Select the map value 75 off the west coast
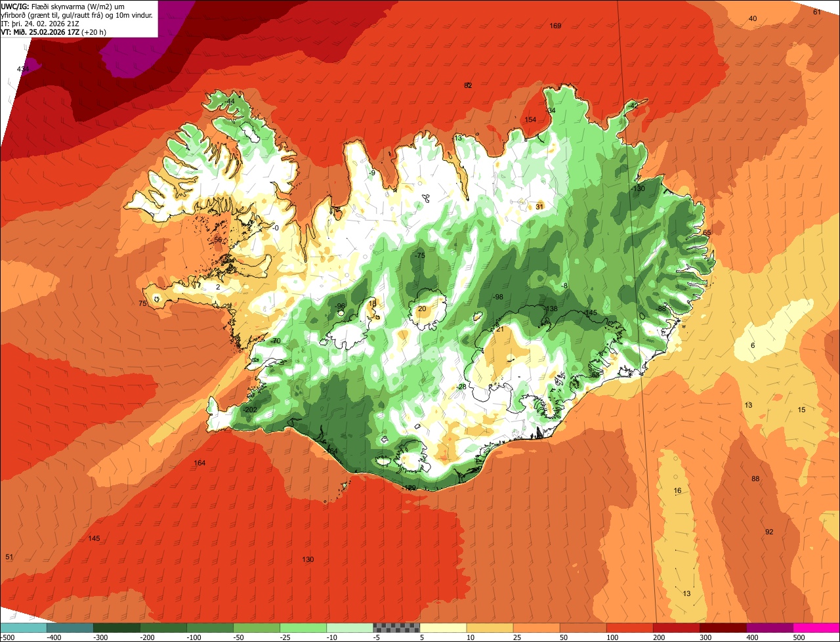 142,303
